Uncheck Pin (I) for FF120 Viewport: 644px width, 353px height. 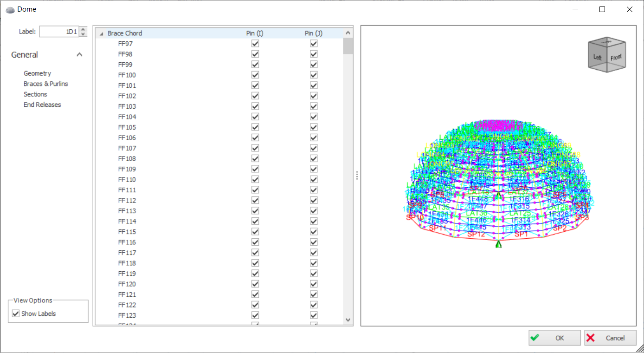click(x=255, y=284)
